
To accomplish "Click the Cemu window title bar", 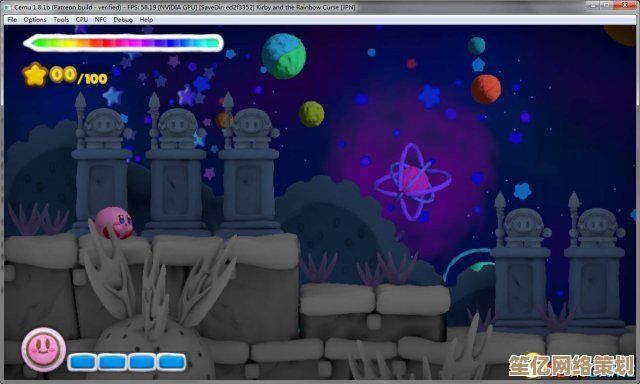I will tap(286, 7).
